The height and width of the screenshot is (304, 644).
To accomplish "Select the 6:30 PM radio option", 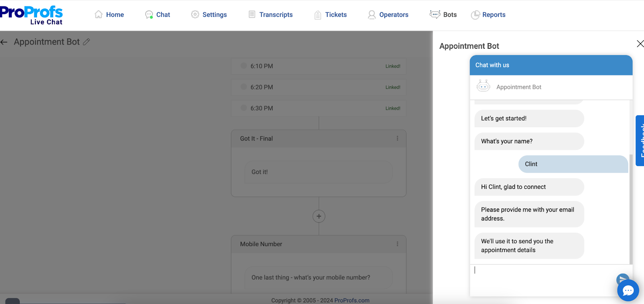I will (x=244, y=108).
